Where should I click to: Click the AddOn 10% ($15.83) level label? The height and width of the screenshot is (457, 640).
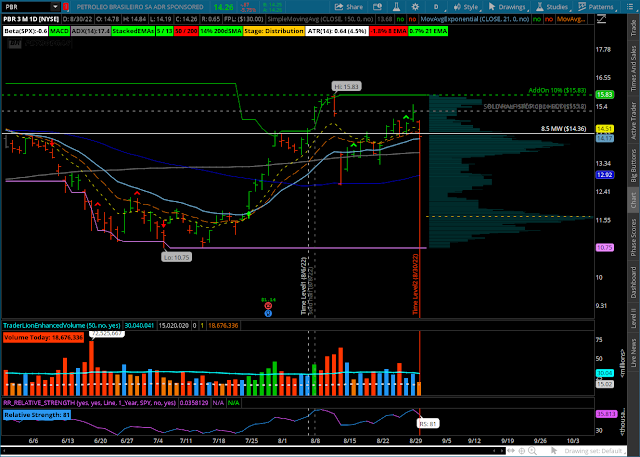tap(557, 91)
